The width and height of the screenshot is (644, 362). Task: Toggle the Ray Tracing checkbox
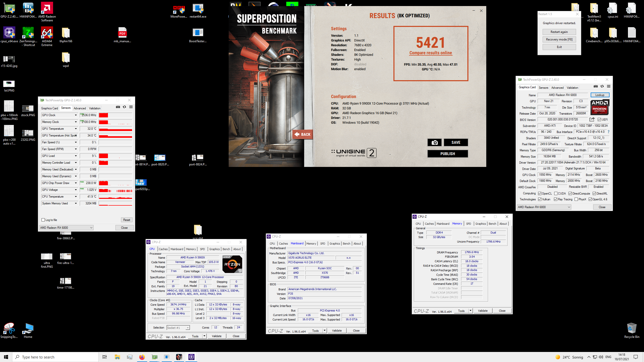[x=555, y=199]
